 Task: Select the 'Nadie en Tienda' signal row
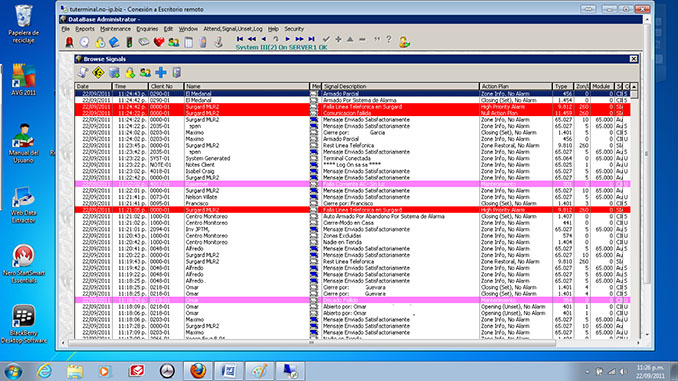(x=352, y=242)
